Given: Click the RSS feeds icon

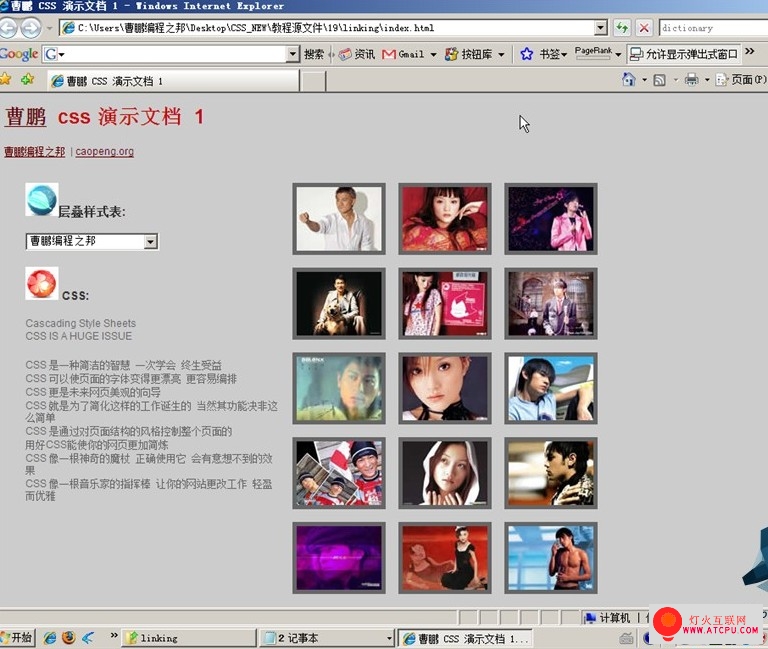Looking at the screenshot, I should coord(660,80).
